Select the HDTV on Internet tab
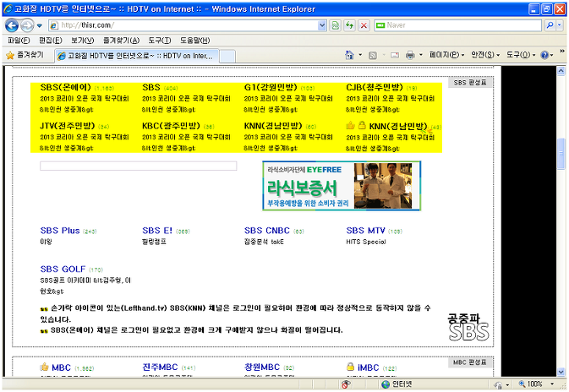The image size is (569, 392). (137, 56)
